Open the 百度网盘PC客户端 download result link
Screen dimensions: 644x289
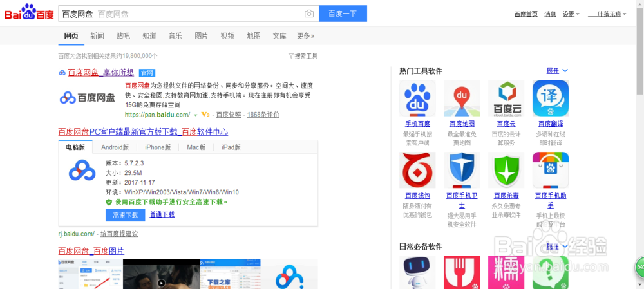click(x=144, y=132)
